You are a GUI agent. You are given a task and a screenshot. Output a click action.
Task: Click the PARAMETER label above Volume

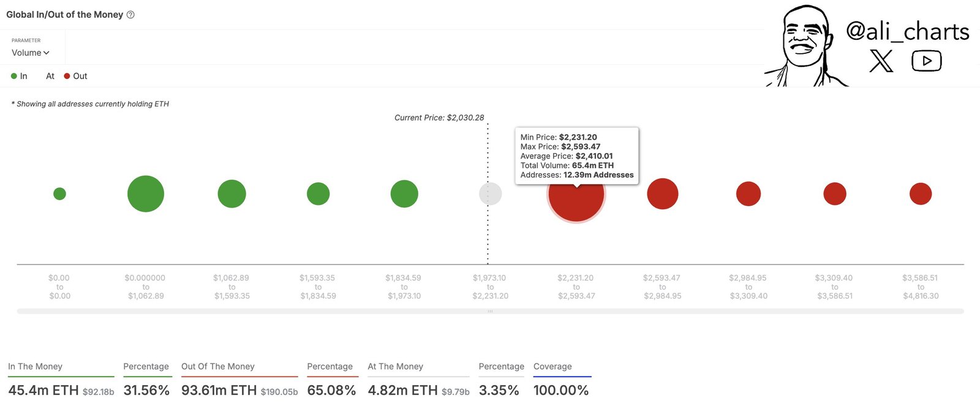point(26,40)
